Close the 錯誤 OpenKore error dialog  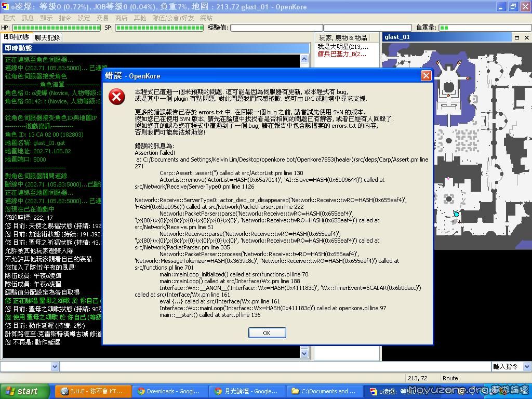426,76
